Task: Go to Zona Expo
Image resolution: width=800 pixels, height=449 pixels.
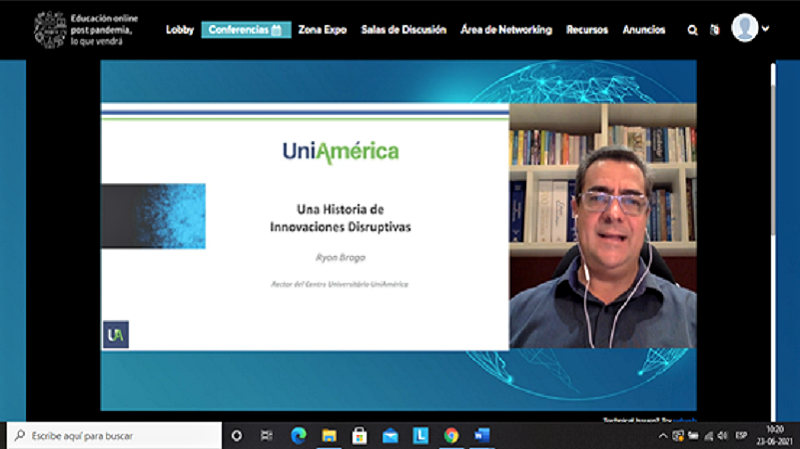Action: tap(322, 30)
